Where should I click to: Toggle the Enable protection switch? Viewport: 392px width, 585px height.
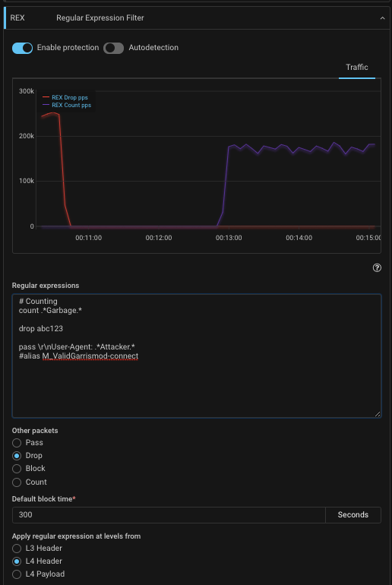[22, 48]
